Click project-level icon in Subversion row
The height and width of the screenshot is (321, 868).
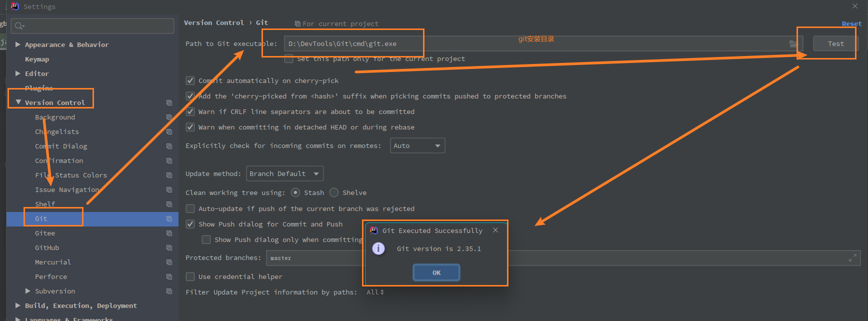click(169, 291)
